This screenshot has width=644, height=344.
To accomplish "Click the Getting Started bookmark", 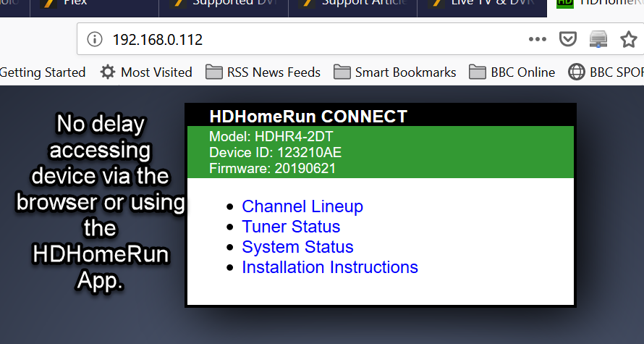I will [x=43, y=72].
